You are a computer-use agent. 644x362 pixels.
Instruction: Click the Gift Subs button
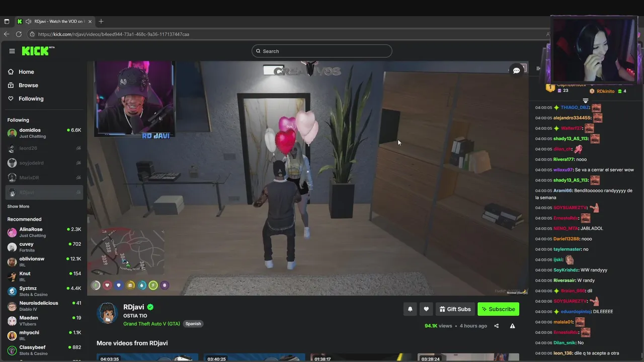pyautogui.click(x=455, y=309)
